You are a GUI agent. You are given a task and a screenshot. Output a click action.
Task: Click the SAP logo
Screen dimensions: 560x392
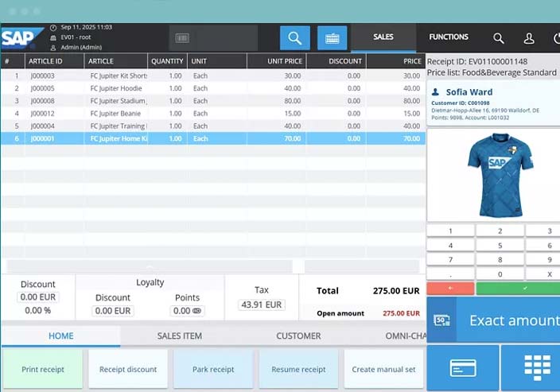tap(21, 38)
